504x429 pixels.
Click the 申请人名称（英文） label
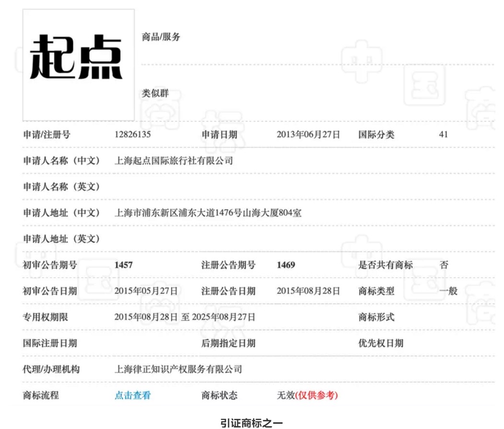pos(61,187)
